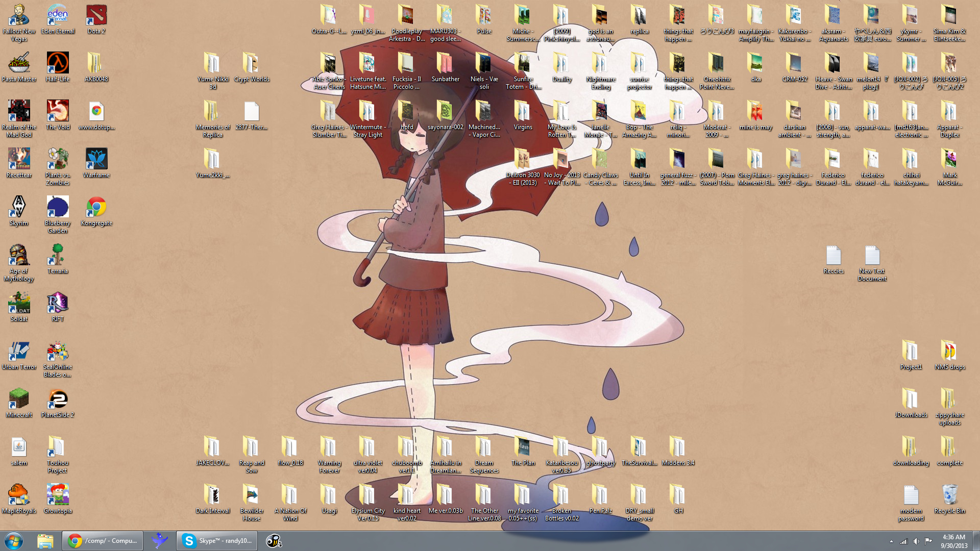Launch the Minecraft shortcut

[x=19, y=403]
